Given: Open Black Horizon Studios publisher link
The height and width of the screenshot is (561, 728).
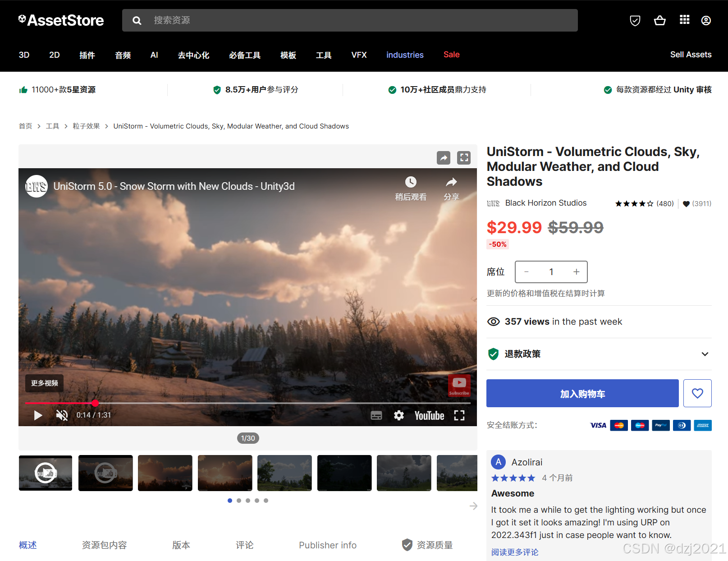Looking at the screenshot, I should (546, 203).
